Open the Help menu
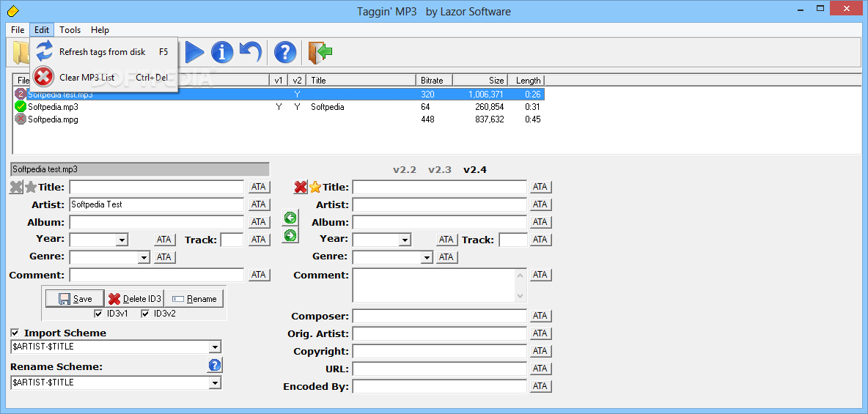 point(100,30)
